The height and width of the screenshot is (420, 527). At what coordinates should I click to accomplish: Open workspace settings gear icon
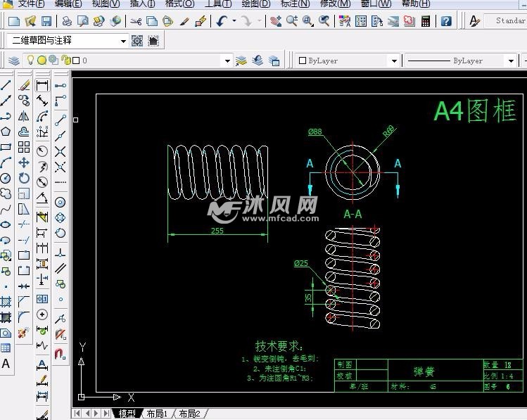(x=137, y=41)
